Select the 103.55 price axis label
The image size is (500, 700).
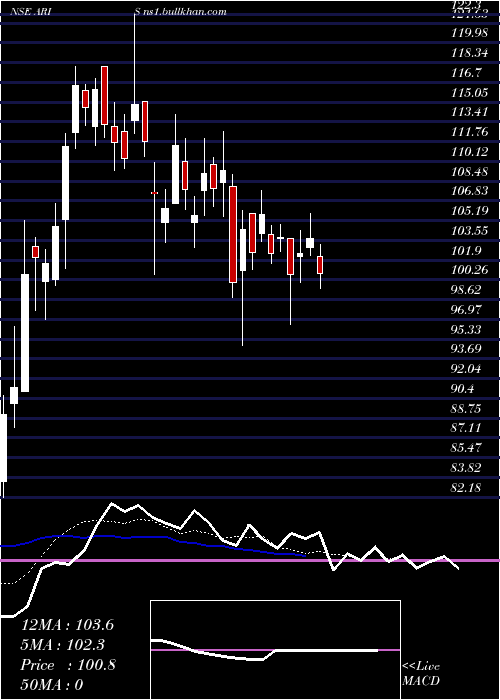coord(470,231)
